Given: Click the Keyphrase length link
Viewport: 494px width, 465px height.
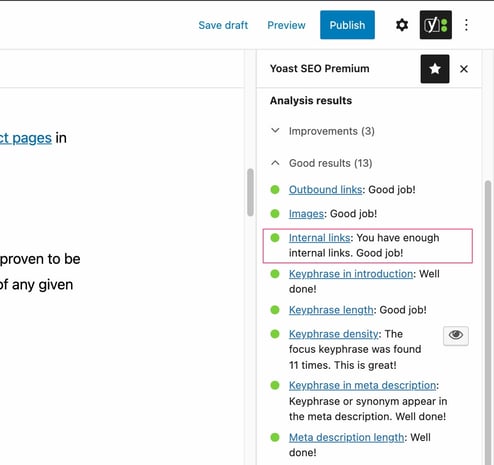Looking at the screenshot, I should coord(331,310).
